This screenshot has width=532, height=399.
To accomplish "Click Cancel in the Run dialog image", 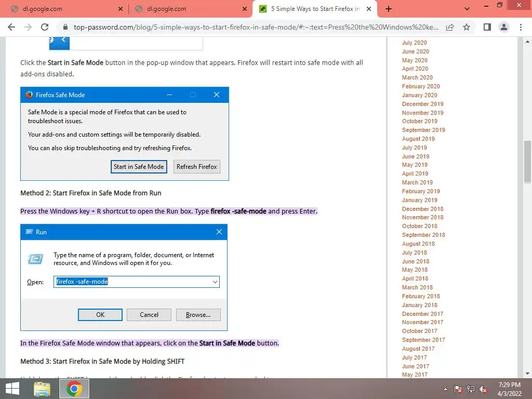I will click(x=149, y=314).
